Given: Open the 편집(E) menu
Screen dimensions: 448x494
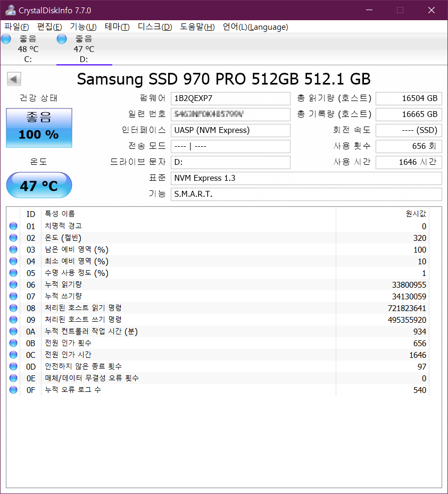Looking at the screenshot, I should point(49,27).
